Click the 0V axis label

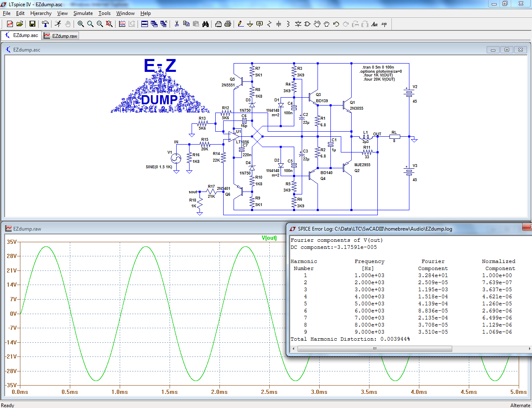pos(13,314)
